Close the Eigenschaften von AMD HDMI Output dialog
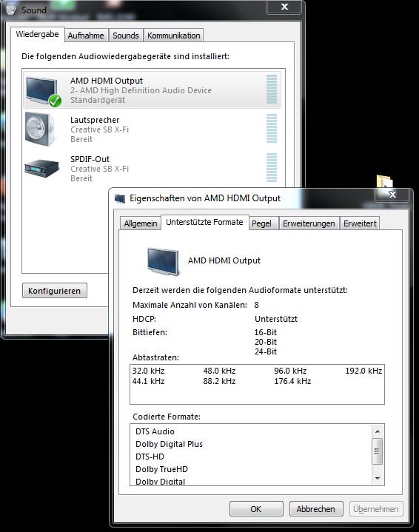The width and height of the screenshot is (419, 532). pos(392,195)
